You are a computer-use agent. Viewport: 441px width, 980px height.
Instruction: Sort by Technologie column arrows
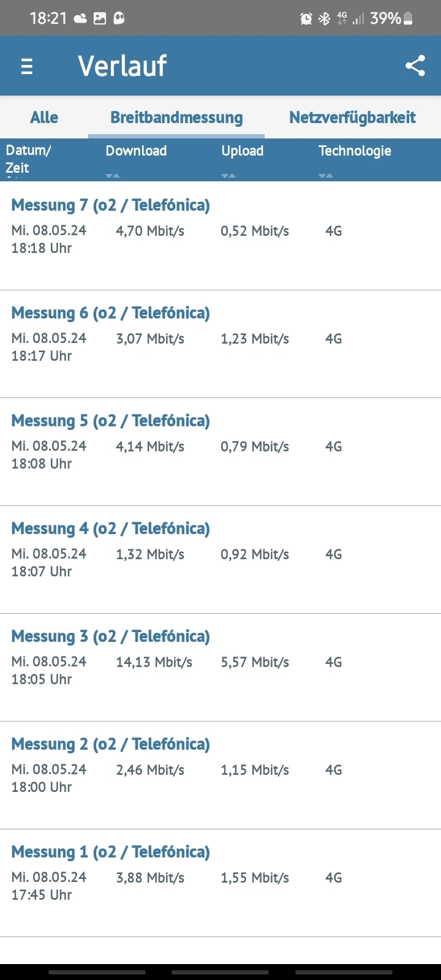326,176
